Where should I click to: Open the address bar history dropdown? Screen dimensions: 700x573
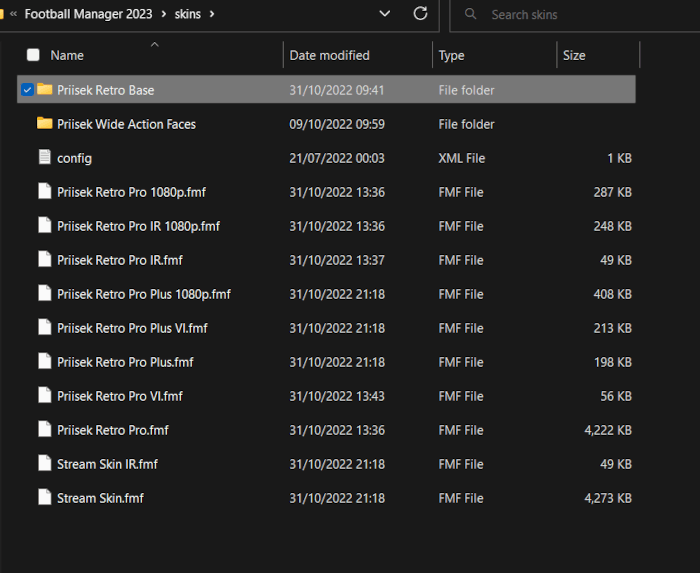[384, 14]
